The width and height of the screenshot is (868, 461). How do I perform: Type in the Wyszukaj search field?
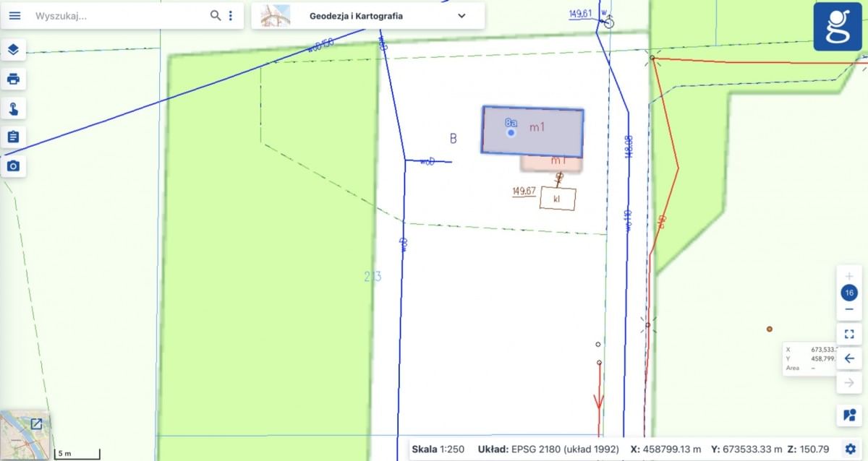pos(119,15)
